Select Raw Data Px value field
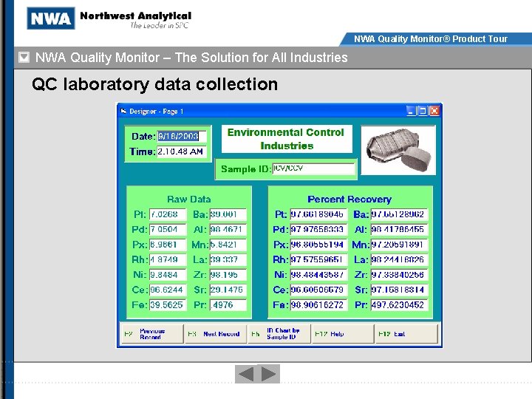This screenshot has width=532, height=399. (168, 245)
